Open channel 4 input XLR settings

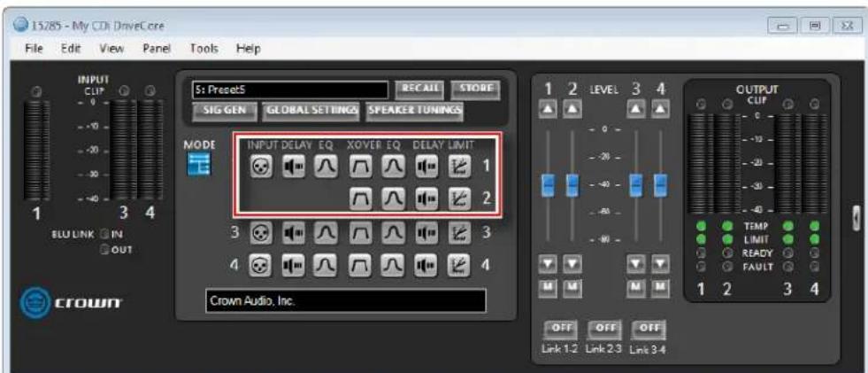coord(260,265)
